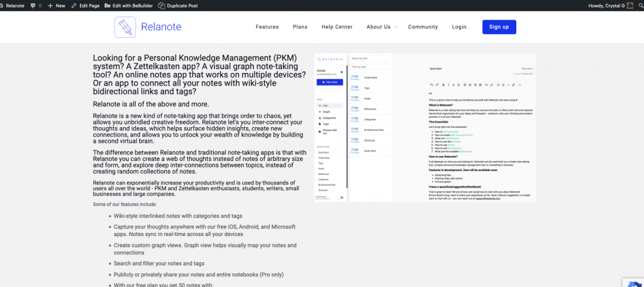
Task: Click Duplicate Post in admin bar
Action: pos(178,6)
